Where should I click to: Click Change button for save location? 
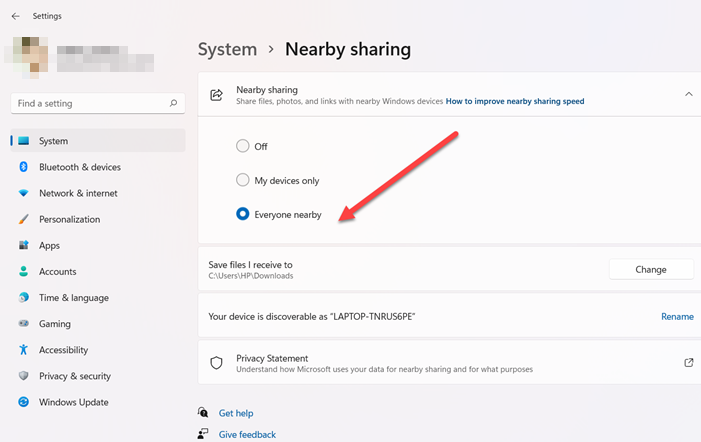650,269
